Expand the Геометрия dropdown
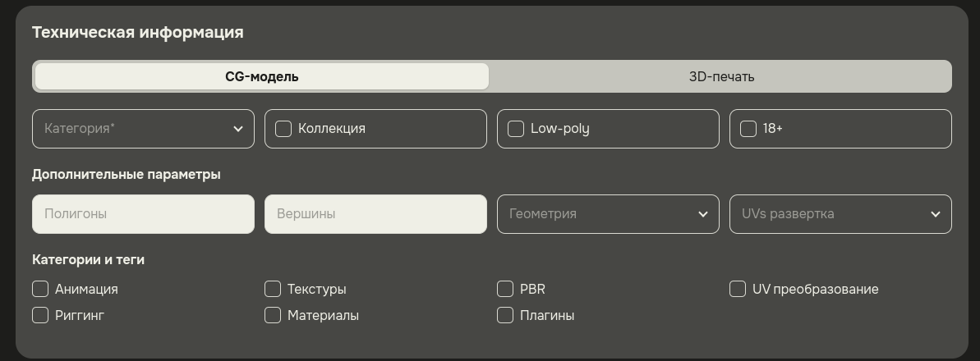Image resolution: width=980 pixels, height=361 pixels. pyautogui.click(x=608, y=214)
